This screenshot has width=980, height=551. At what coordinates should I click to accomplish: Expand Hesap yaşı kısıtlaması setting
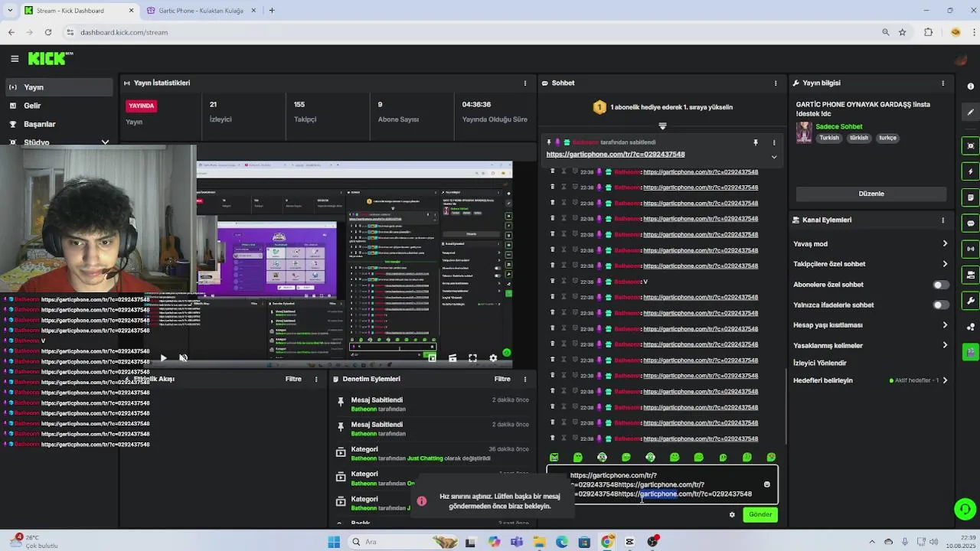pyautogui.click(x=945, y=325)
